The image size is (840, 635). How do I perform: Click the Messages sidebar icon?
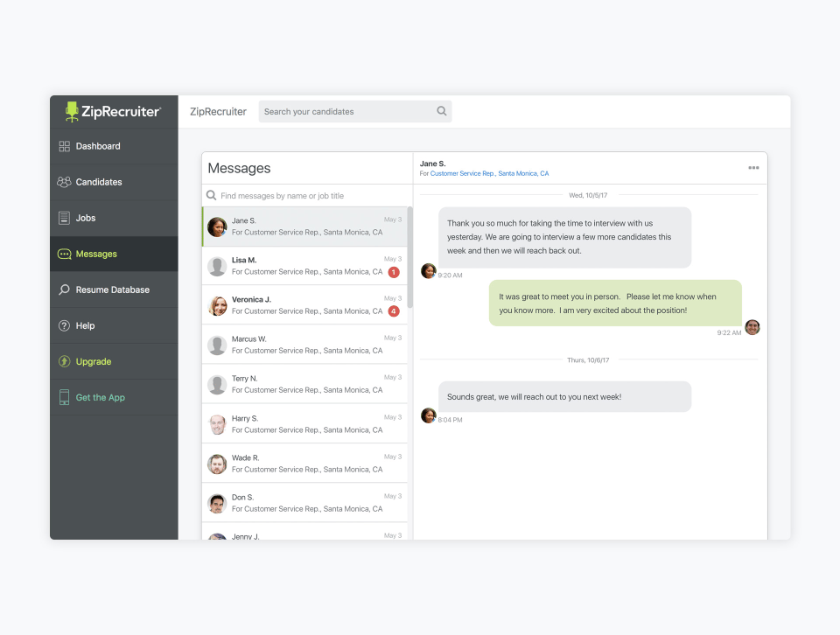coord(64,254)
